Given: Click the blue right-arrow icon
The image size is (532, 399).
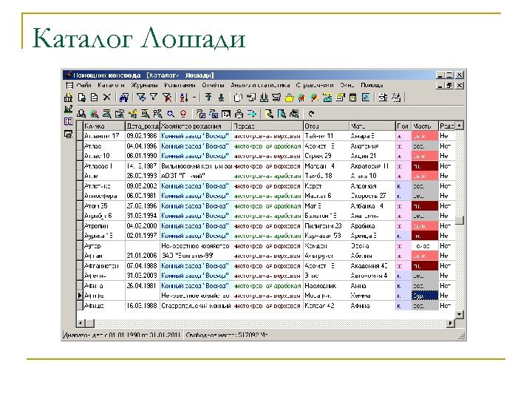Looking at the screenshot, I should [252, 113].
